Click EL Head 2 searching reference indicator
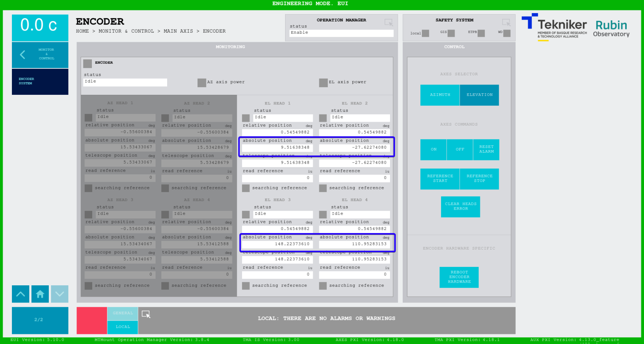The width and height of the screenshot is (644, 344). pos(323,188)
